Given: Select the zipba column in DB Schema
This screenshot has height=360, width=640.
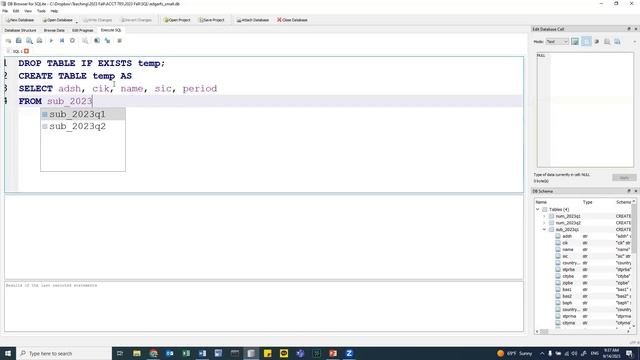Looking at the screenshot, I should click(568, 283).
